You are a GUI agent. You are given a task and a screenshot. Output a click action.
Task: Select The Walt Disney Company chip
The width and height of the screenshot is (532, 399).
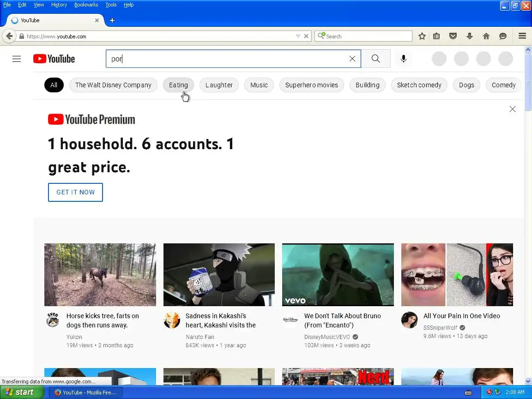click(x=113, y=85)
